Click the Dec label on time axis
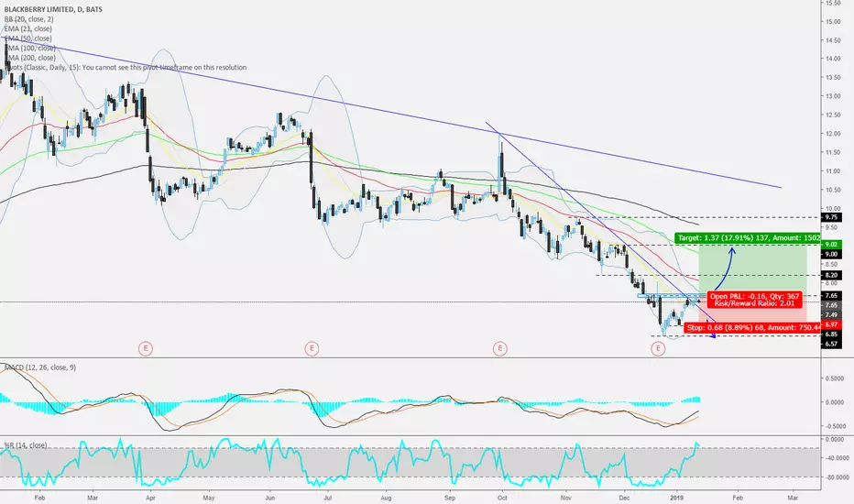The image size is (854, 504). pos(624,498)
